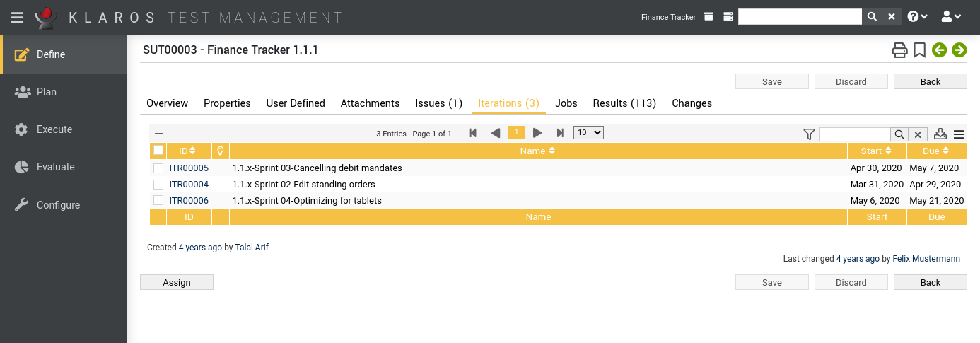Click the lightbulb column header icon
This screenshot has height=343, width=980.
pyautogui.click(x=221, y=151)
